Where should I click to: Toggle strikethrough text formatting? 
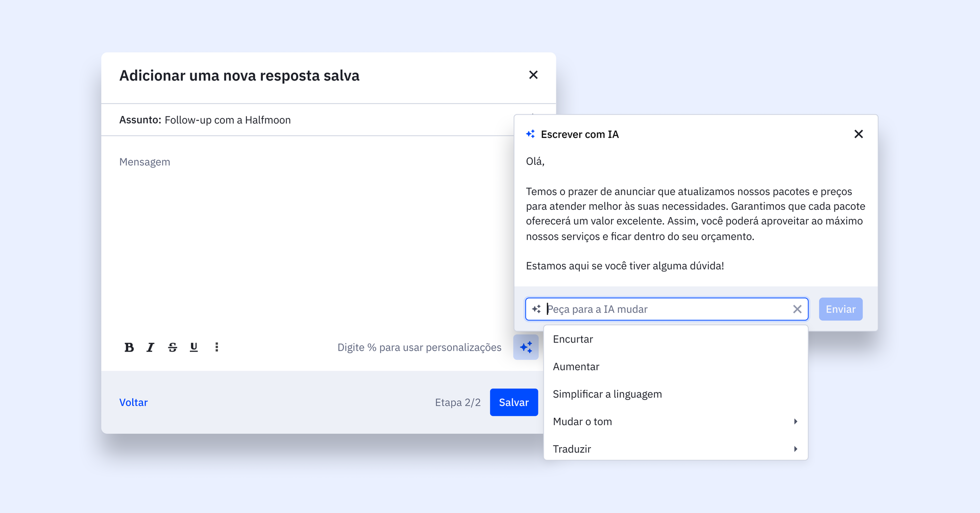(x=173, y=348)
